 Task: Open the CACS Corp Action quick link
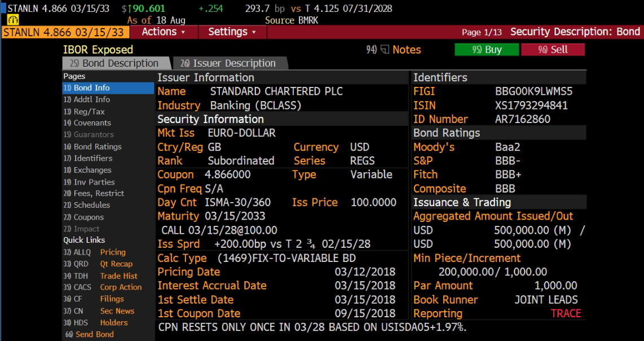tap(103, 287)
